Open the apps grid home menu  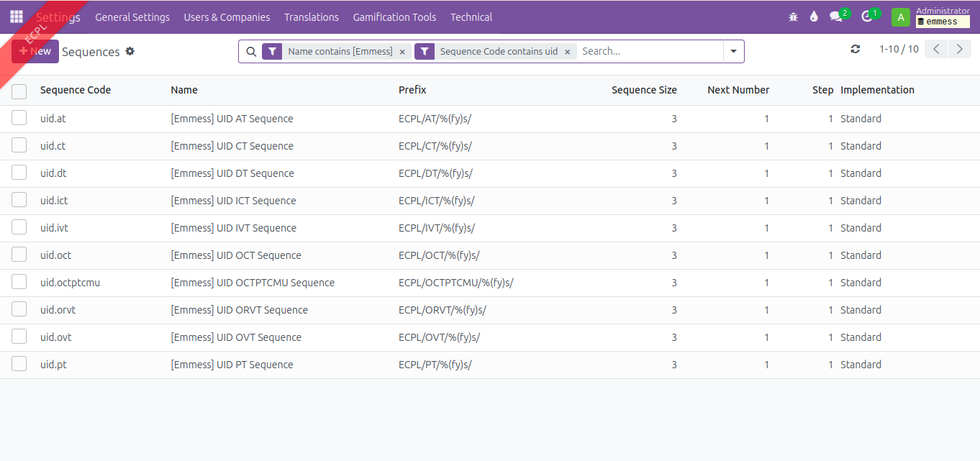coord(16,17)
